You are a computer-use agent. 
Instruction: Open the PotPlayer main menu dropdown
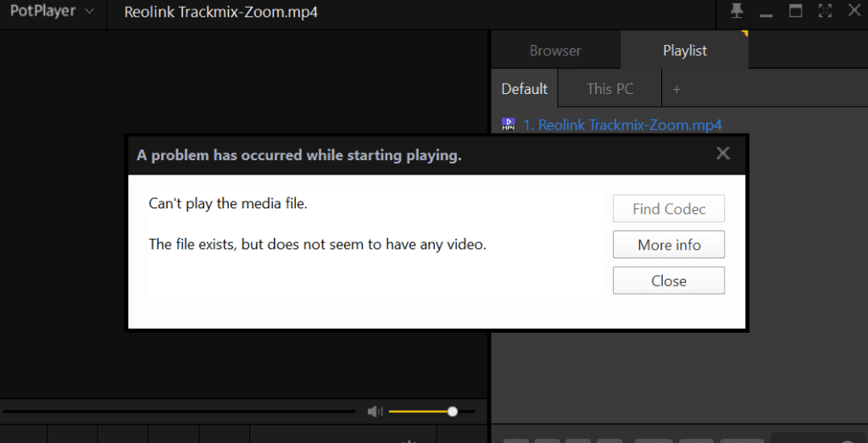(51, 14)
